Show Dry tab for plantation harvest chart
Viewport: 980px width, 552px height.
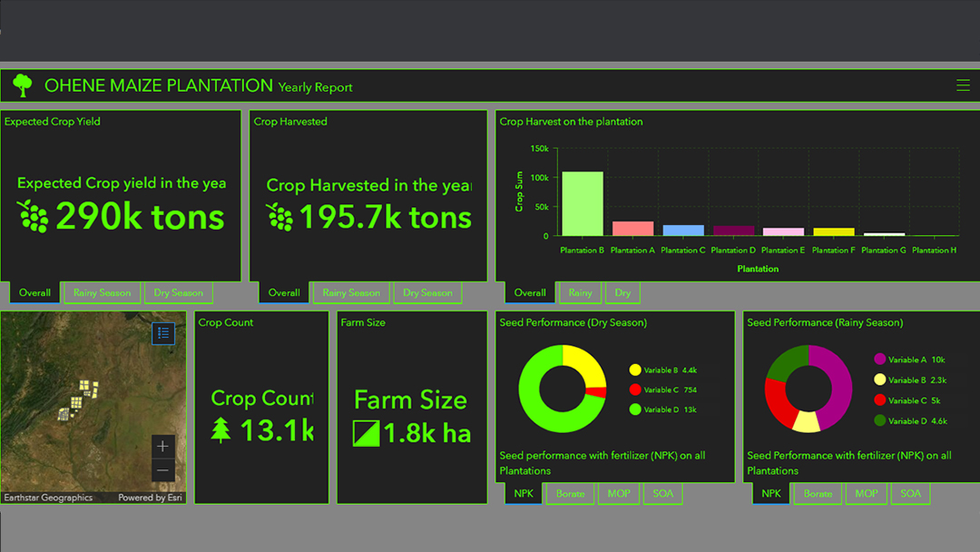click(622, 293)
